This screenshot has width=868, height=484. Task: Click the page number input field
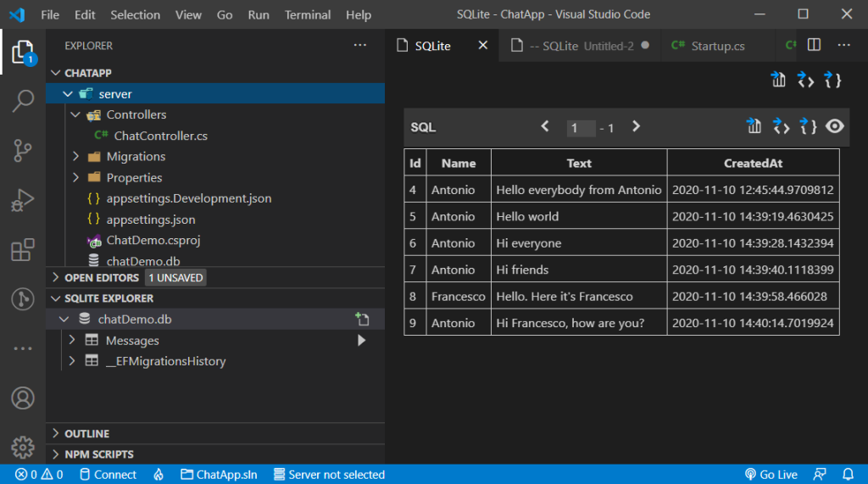pos(581,128)
